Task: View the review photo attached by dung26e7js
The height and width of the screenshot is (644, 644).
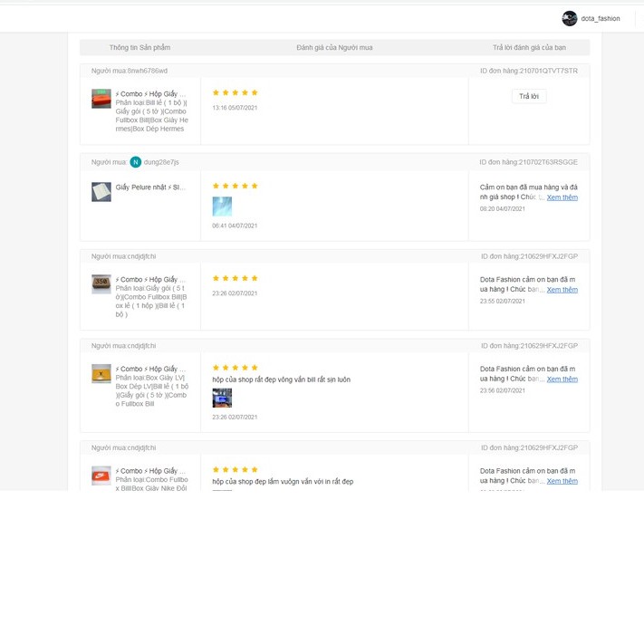Action: tap(222, 207)
